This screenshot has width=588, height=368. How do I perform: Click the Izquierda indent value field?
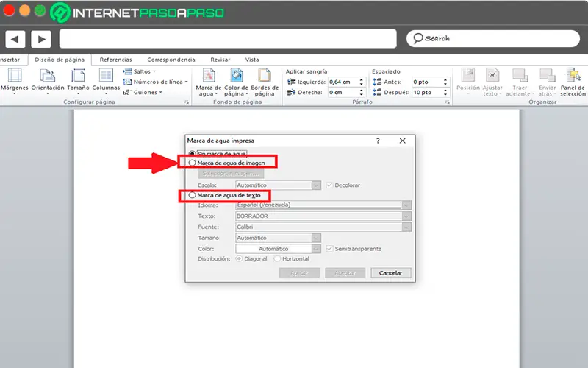[x=343, y=82]
